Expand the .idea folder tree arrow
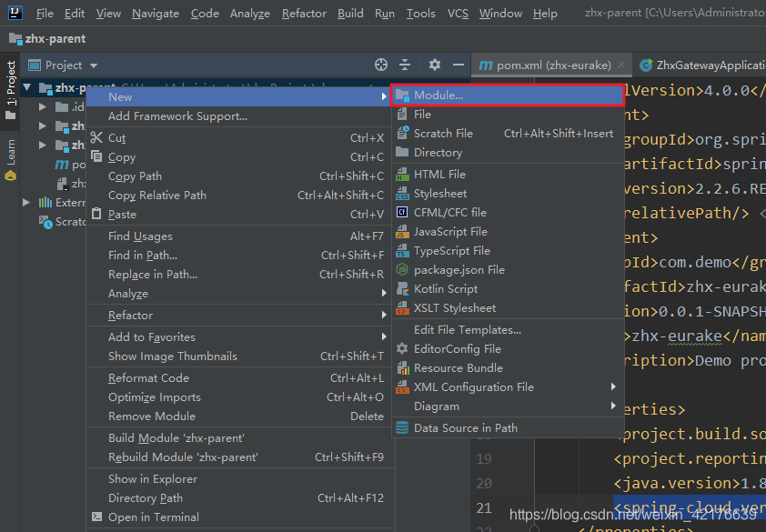 (x=43, y=106)
